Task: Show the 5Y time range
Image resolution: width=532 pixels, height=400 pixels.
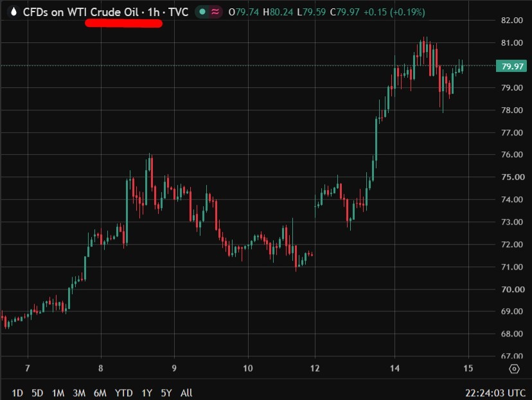Action: coord(166,393)
